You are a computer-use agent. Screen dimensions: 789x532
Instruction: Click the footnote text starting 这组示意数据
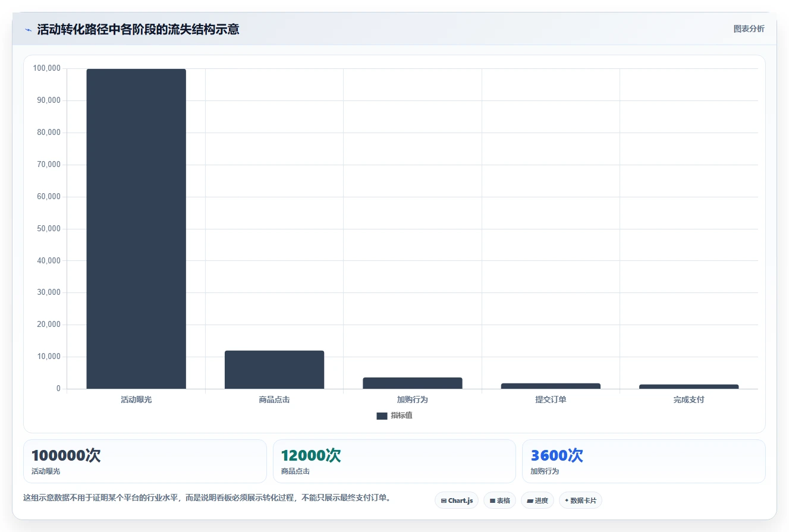click(x=207, y=498)
